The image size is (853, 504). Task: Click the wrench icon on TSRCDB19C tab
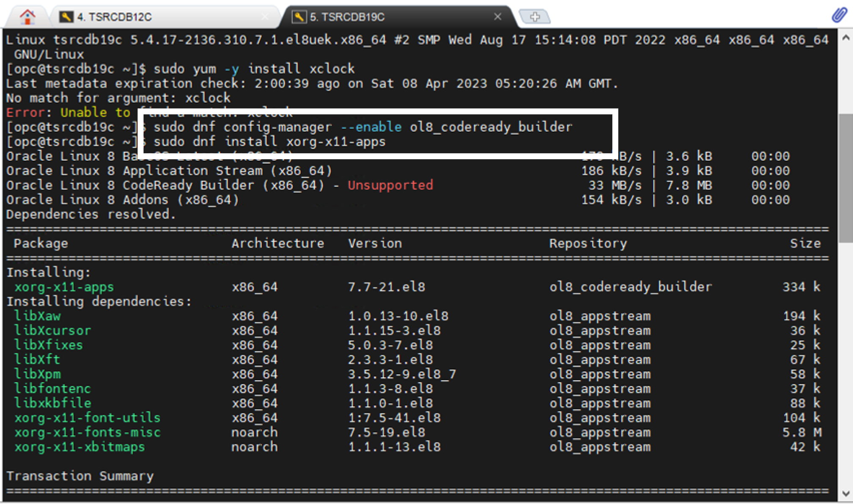tap(299, 17)
